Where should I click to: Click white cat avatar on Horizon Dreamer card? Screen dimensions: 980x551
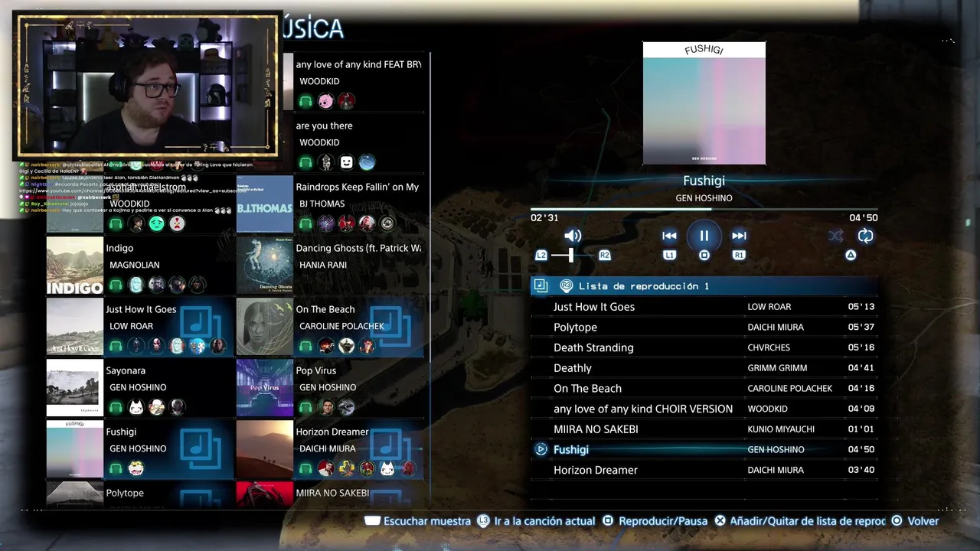387,468
